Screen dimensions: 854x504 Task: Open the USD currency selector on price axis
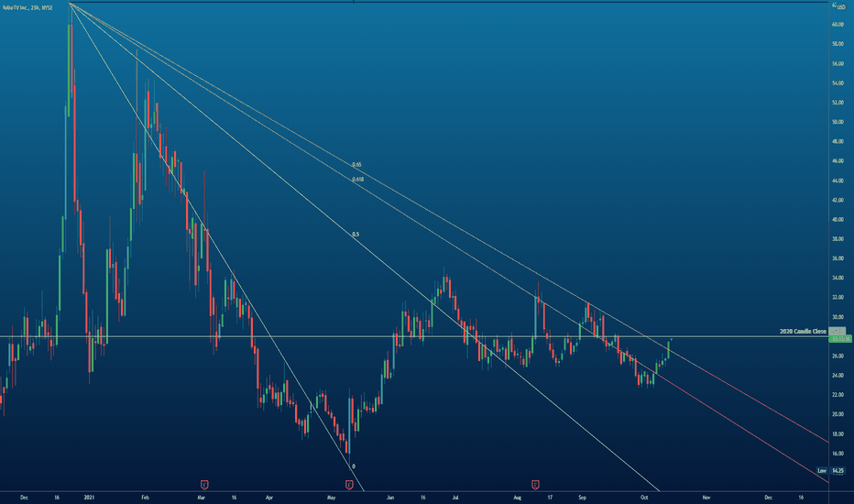click(841, 6)
